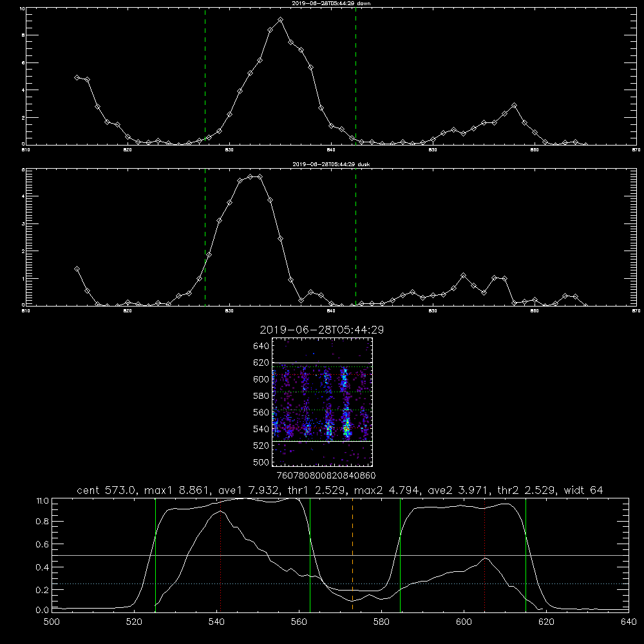644x644 pixels.
Task: Click the right green dashed line in dawn plot
Action: coord(355,76)
